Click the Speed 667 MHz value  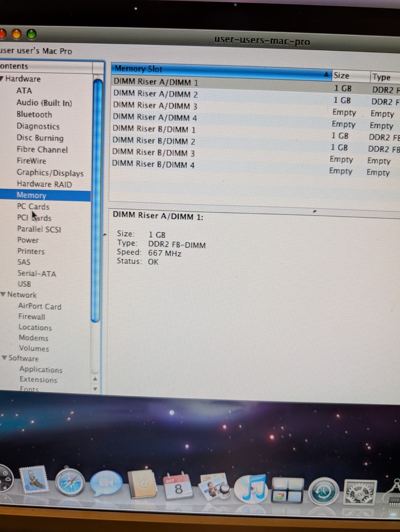click(x=165, y=253)
